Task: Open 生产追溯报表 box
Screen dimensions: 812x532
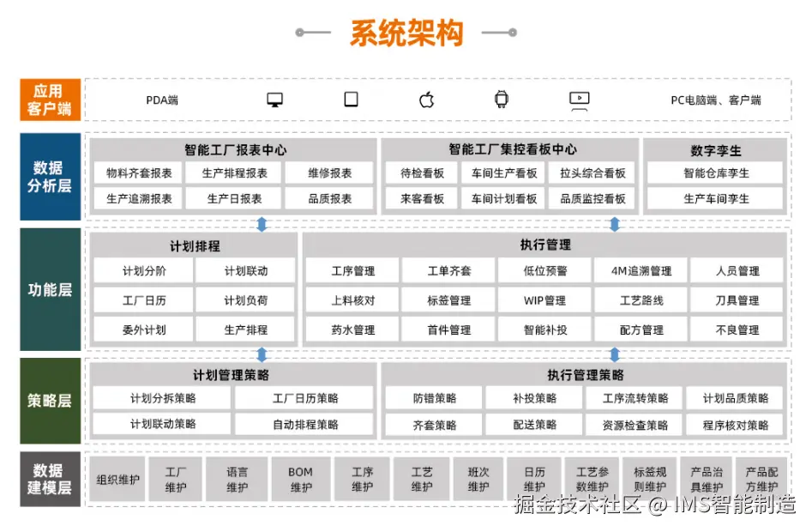Action: click(x=139, y=198)
